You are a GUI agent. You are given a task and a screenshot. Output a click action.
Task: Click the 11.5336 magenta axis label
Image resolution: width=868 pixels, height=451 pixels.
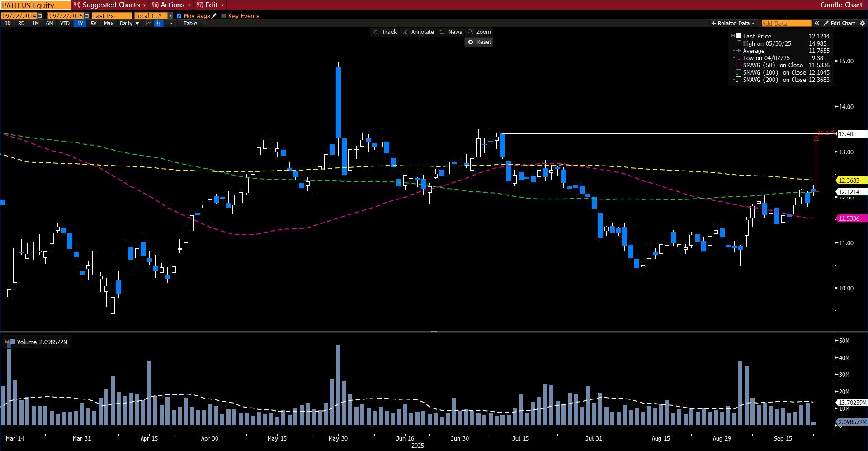(x=852, y=218)
